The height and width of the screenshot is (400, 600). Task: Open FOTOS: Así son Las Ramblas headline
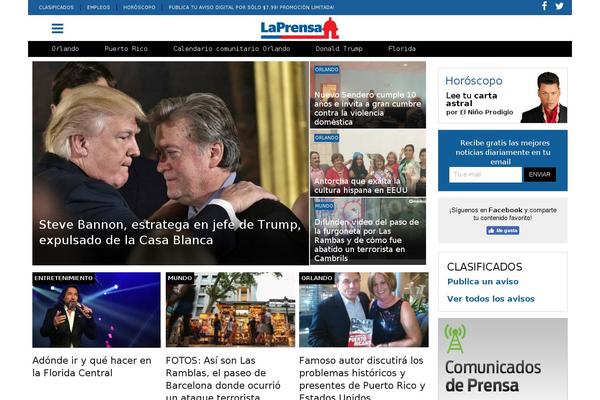223,379
